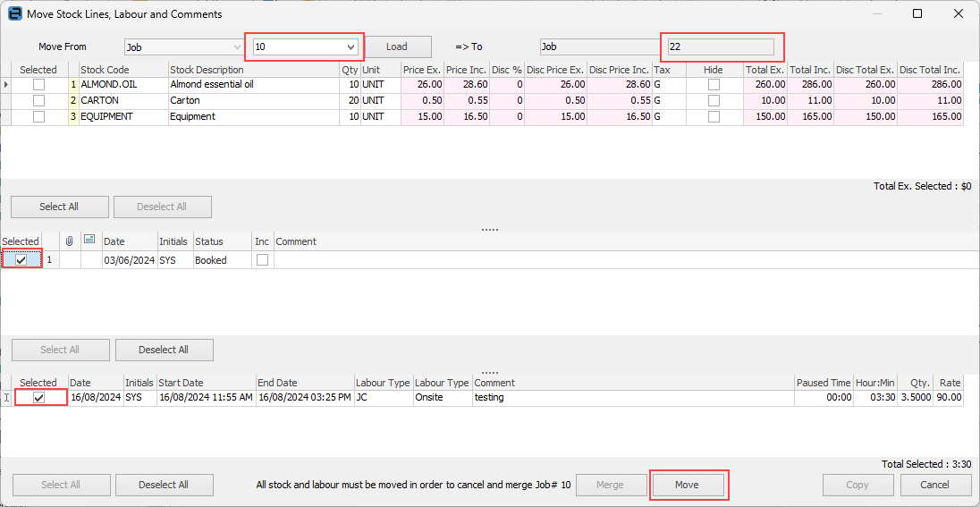Click the row indicator arrow beside ALMOND.OIL

pyautogui.click(x=6, y=85)
